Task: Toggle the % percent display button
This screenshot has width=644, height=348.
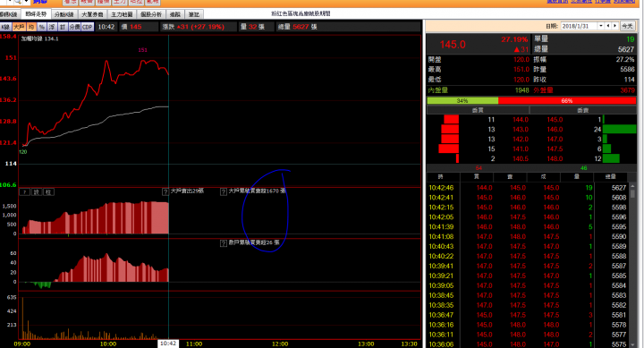Action: [x=42, y=27]
